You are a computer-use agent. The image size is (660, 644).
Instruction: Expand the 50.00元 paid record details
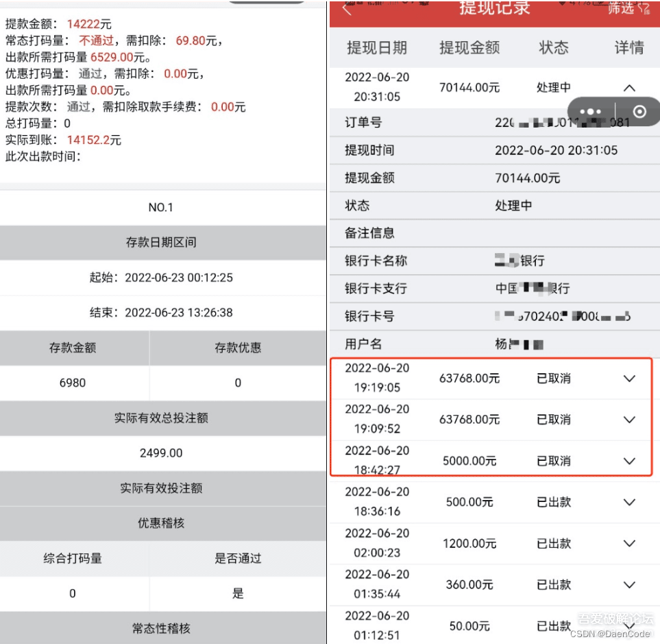tap(628, 625)
